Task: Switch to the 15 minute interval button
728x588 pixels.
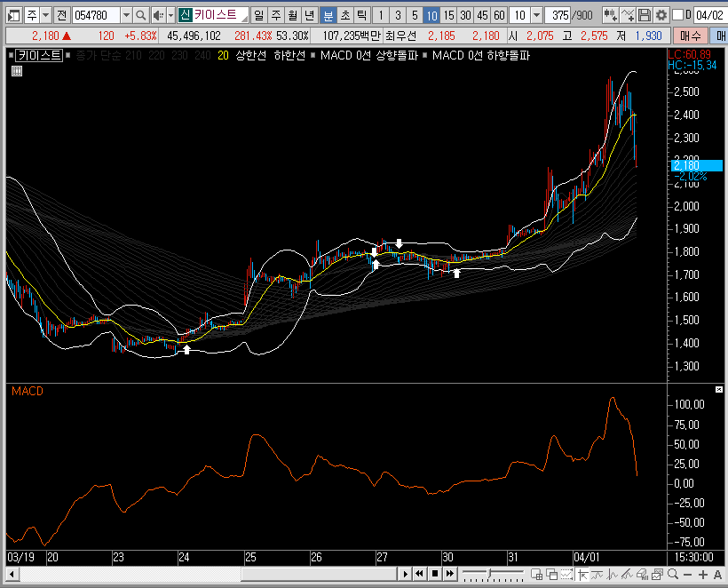Action: (x=448, y=15)
